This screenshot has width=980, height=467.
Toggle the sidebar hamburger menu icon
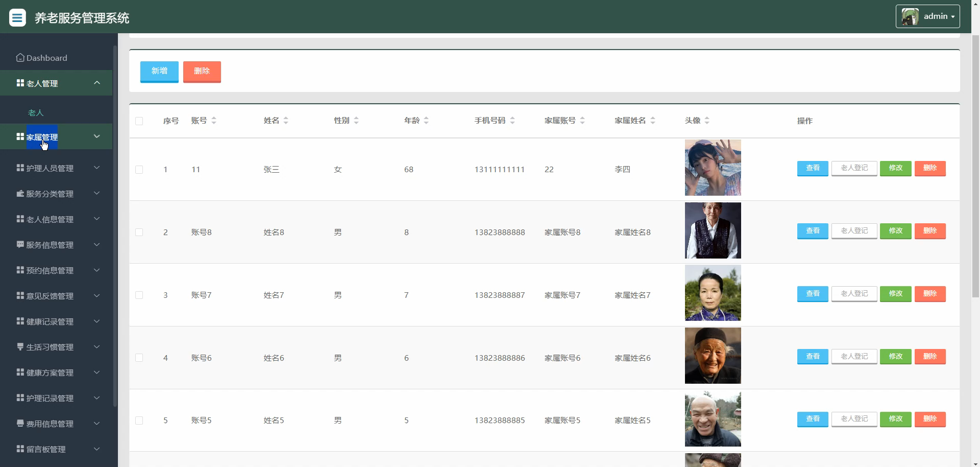tap(17, 18)
